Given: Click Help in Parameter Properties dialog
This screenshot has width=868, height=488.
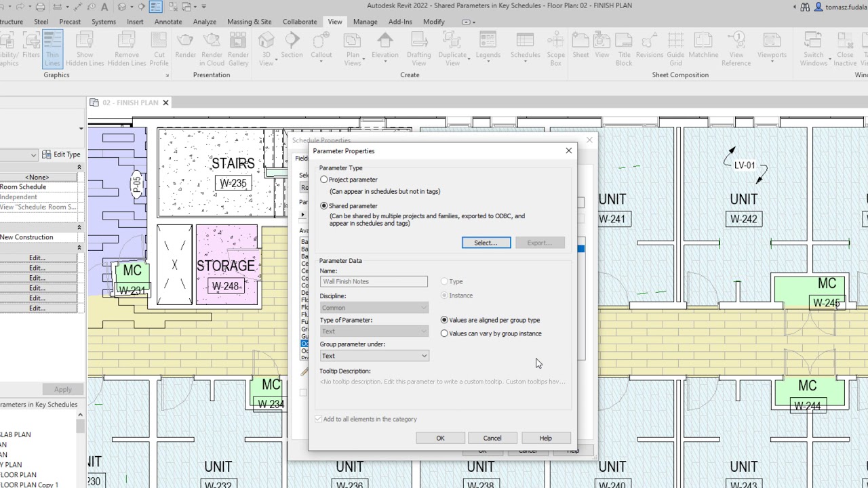Looking at the screenshot, I should (546, 439).
